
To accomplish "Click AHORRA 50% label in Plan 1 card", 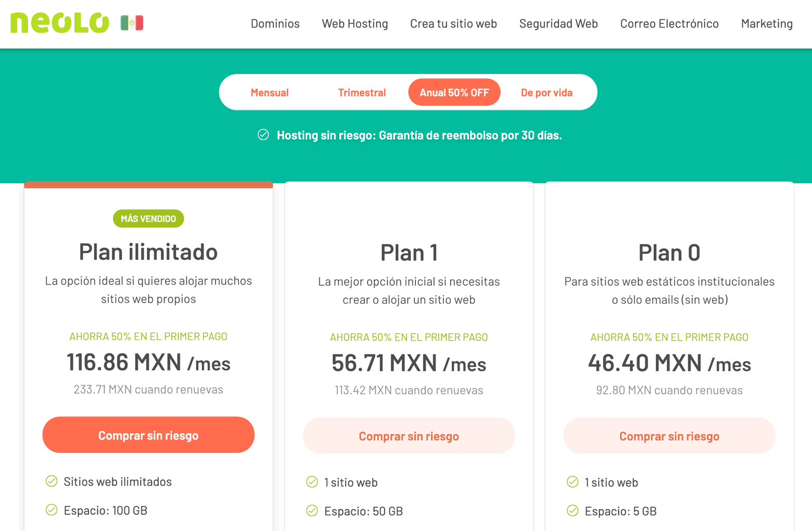I will click(x=409, y=337).
